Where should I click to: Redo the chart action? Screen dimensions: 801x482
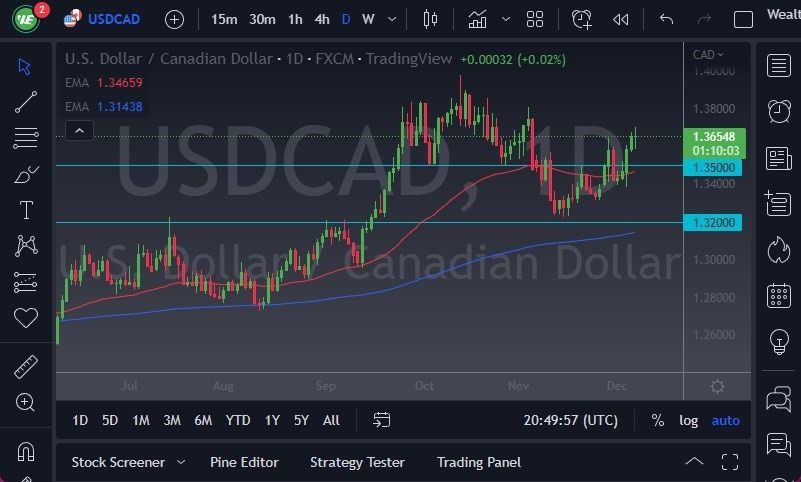point(704,19)
